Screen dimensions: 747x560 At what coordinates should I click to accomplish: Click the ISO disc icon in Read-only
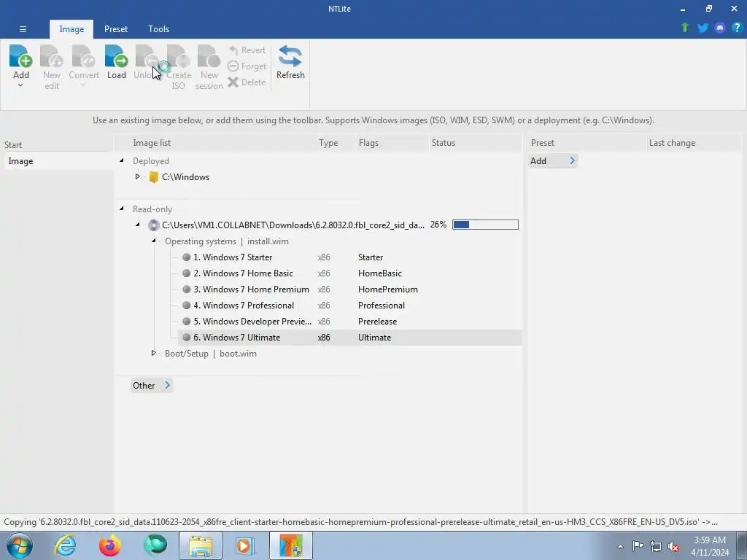click(x=153, y=225)
